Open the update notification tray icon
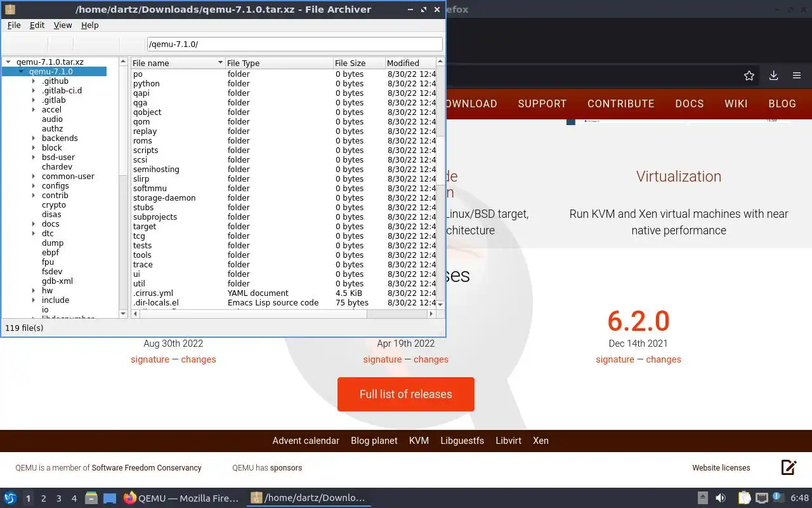Viewport: 812px width, 508px height. [x=778, y=497]
